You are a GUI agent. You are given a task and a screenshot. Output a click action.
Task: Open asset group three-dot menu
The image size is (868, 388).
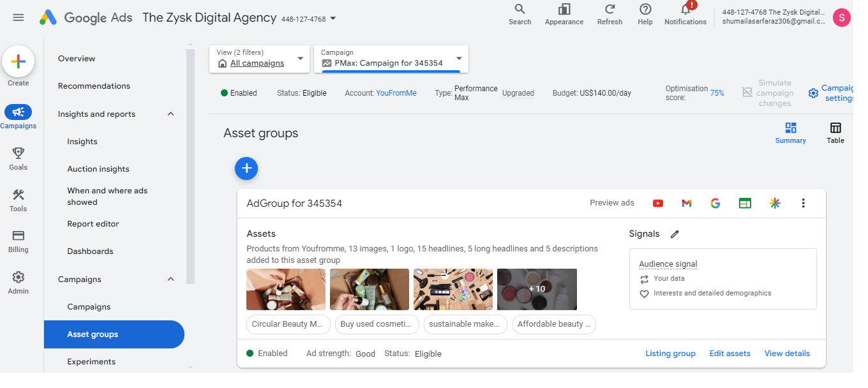click(x=803, y=203)
